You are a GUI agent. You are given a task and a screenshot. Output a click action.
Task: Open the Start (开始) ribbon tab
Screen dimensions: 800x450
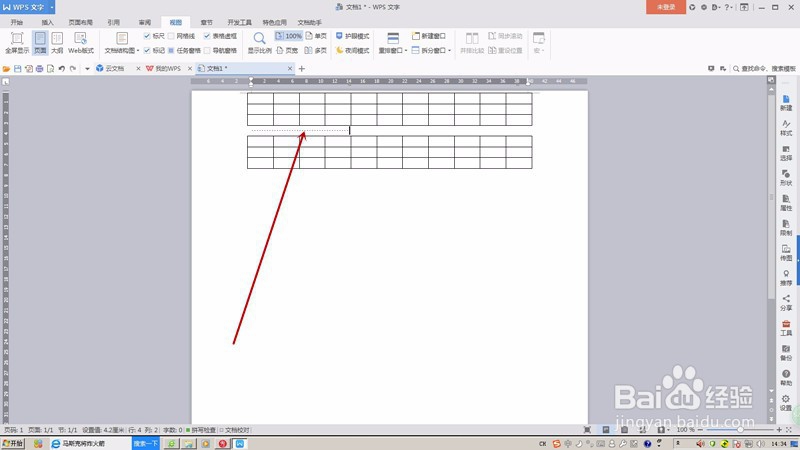coord(17,22)
